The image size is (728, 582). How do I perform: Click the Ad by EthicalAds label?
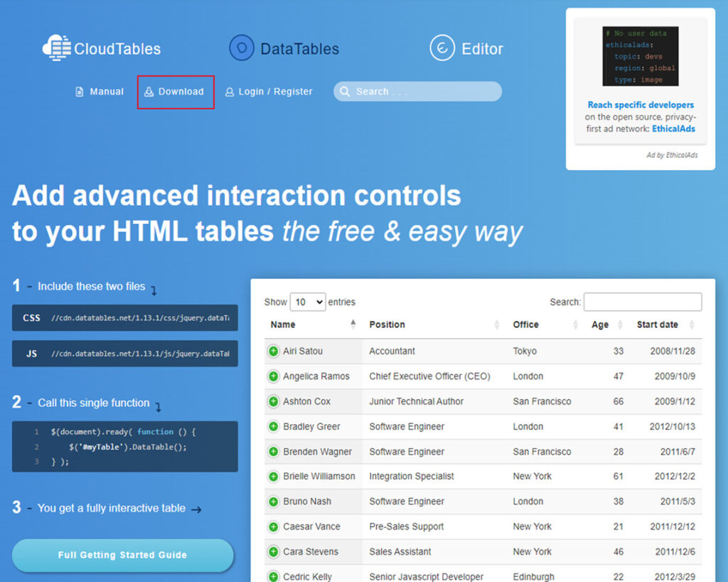click(x=672, y=155)
